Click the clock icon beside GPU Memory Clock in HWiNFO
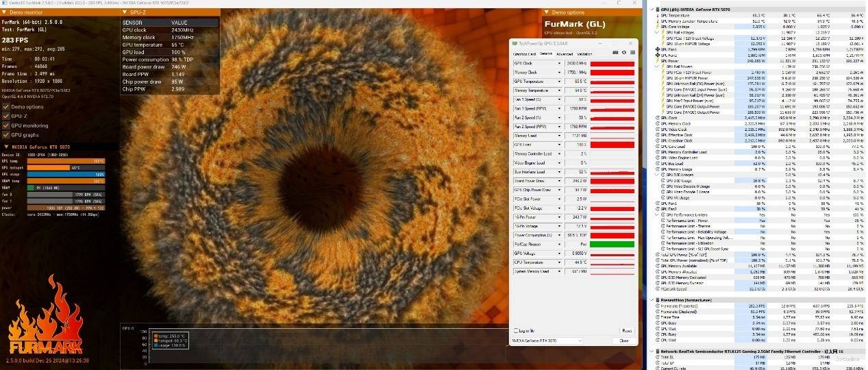This screenshot has width=868, height=370. coord(658,123)
